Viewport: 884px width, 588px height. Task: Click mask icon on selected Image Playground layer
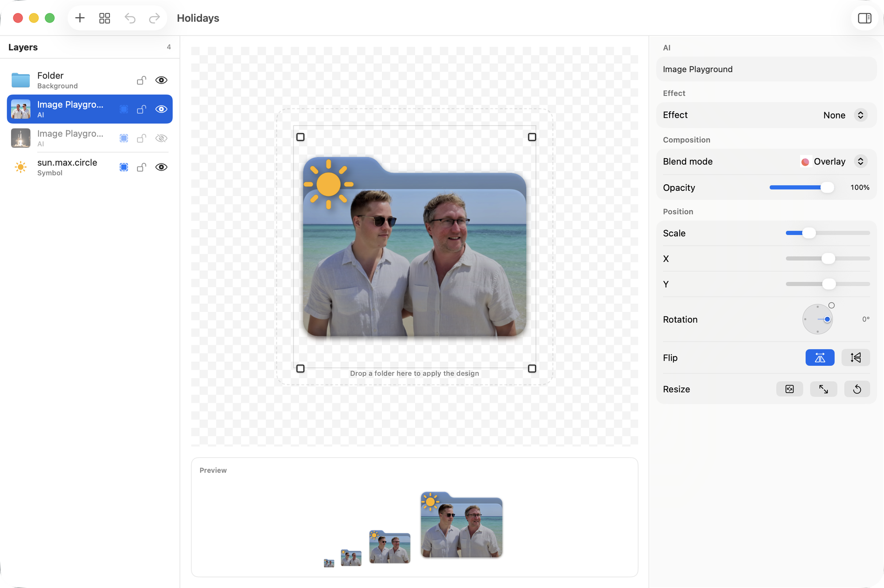(124, 109)
